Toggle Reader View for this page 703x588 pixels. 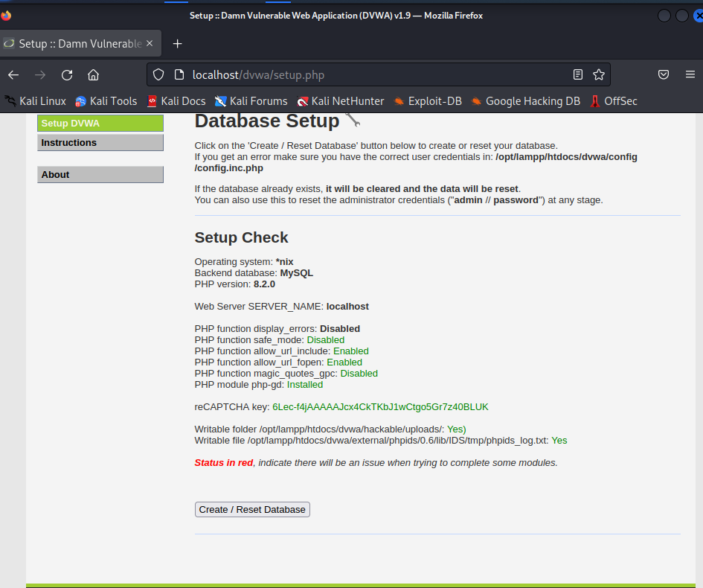pos(578,74)
